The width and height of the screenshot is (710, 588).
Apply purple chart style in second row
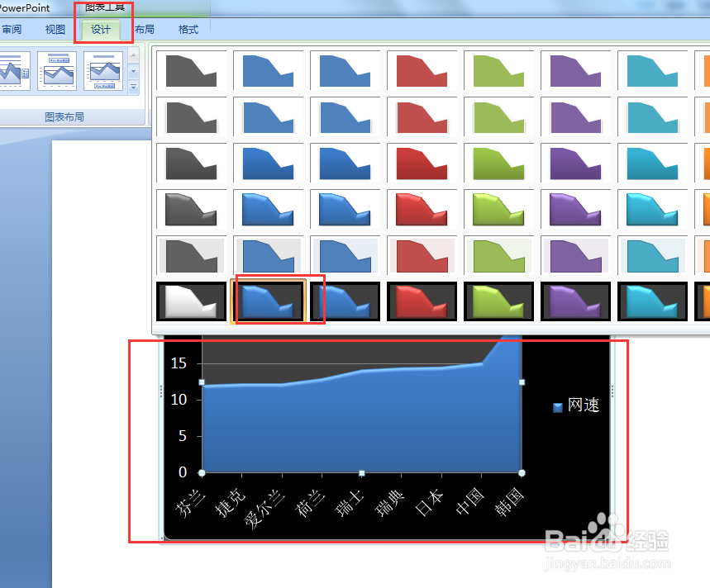(x=575, y=116)
